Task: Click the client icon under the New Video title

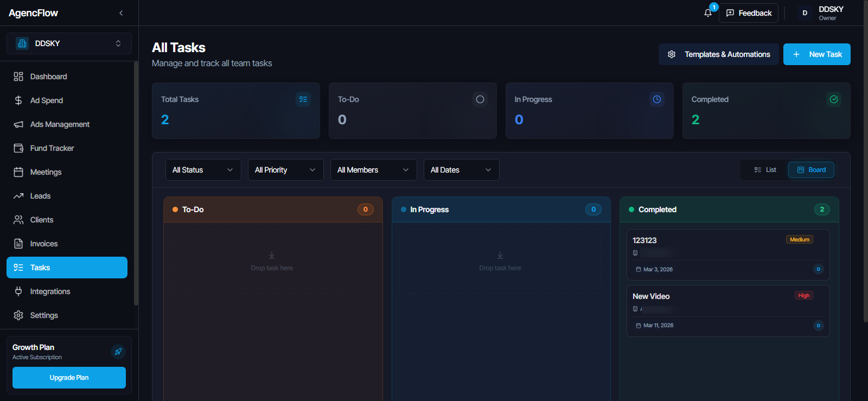Action: pos(635,309)
